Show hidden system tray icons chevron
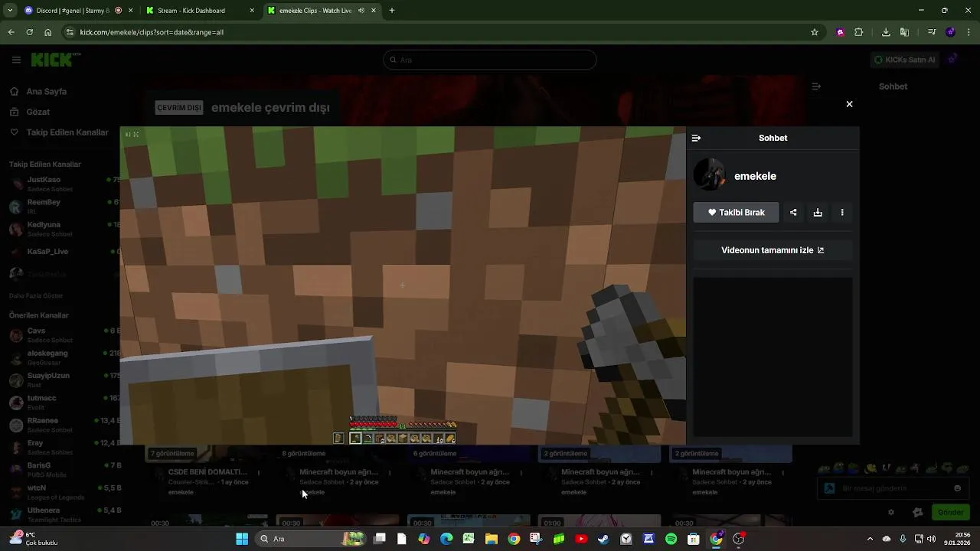Image resolution: width=980 pixels, height=551 pixels. [871, 539]
